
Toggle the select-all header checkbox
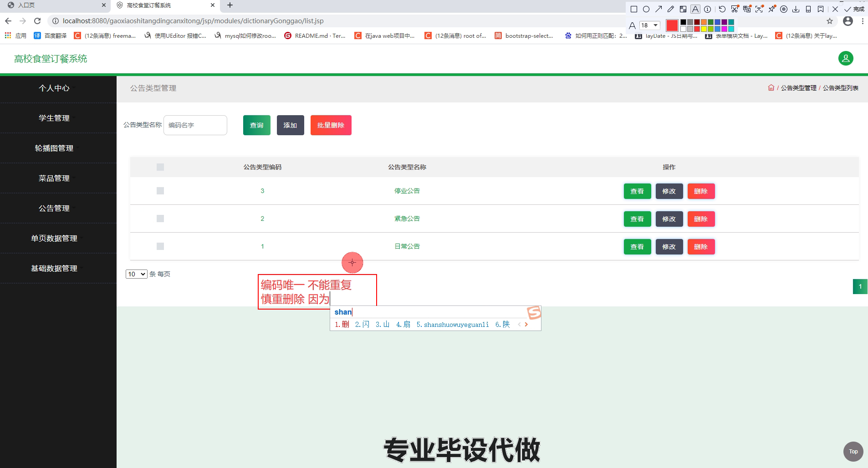click(x=160, y=167)
